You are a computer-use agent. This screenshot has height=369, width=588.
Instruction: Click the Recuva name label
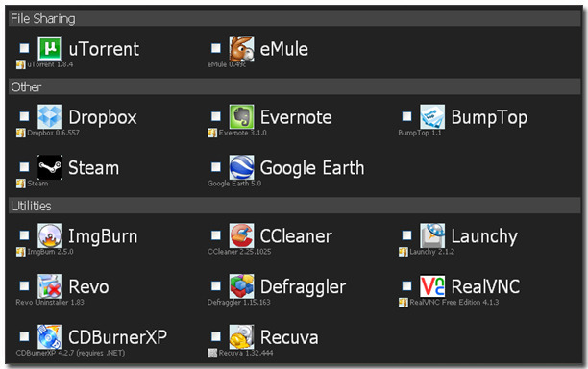[x=289, y=337]
